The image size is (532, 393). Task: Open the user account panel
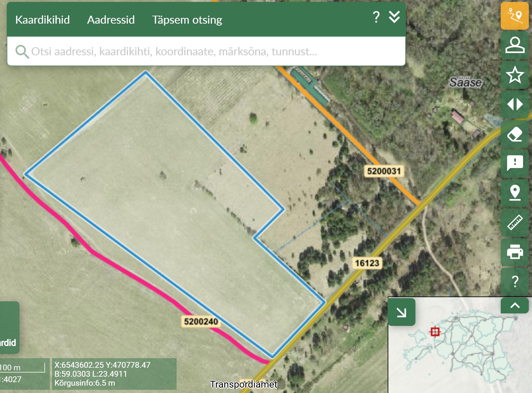click(514, 45)
